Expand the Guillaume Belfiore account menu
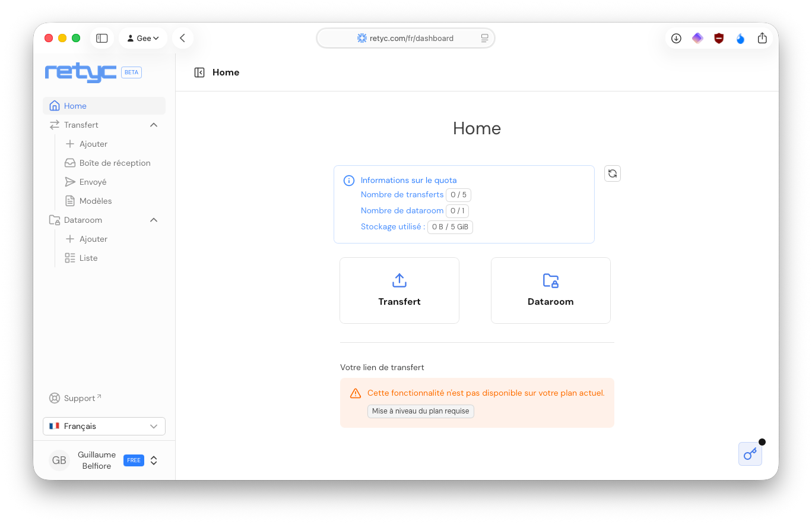Screen dimensions: 812x524 click(154, 460)
